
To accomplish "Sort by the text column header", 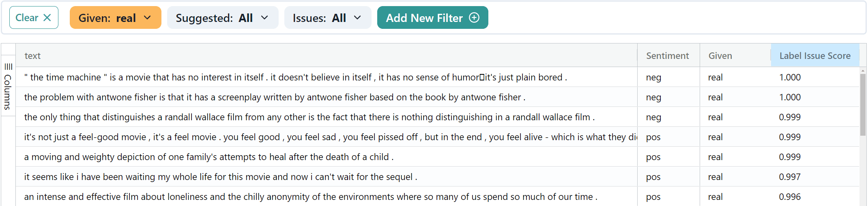I will [x=32, y=56].
